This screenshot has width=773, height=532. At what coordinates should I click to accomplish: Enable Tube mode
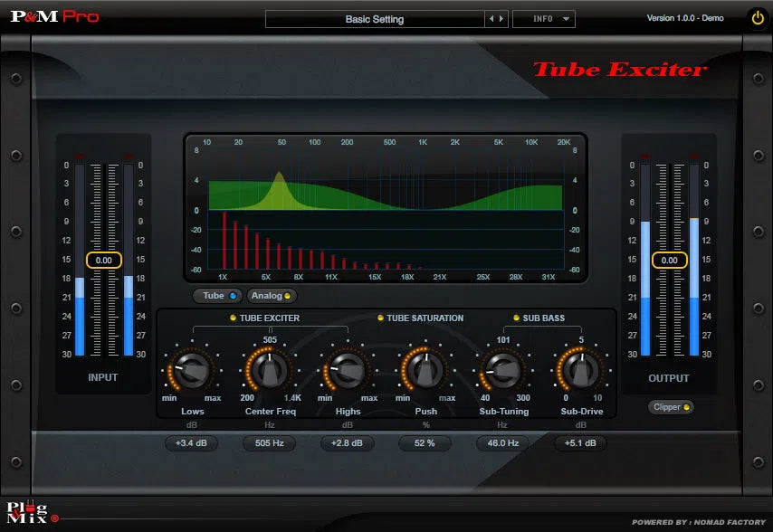tap(216, 296)
